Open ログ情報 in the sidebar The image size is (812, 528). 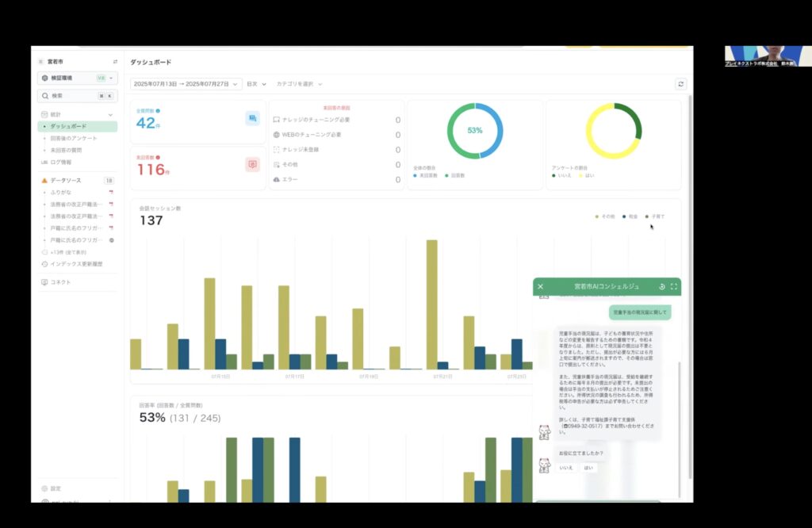60,162
